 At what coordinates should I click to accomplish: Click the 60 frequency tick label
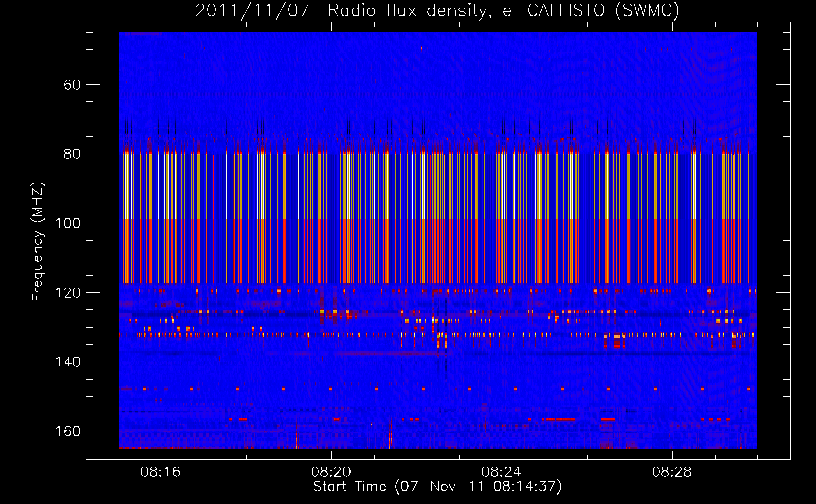[x=72, y=85]
